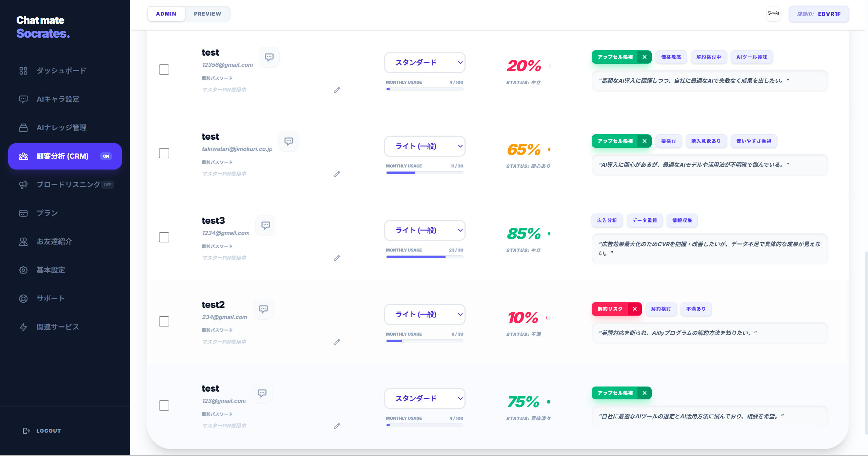Open ライト(一般) plan dropdown for test3
This screenshot has height=456, width=868.
coord(425,230)
